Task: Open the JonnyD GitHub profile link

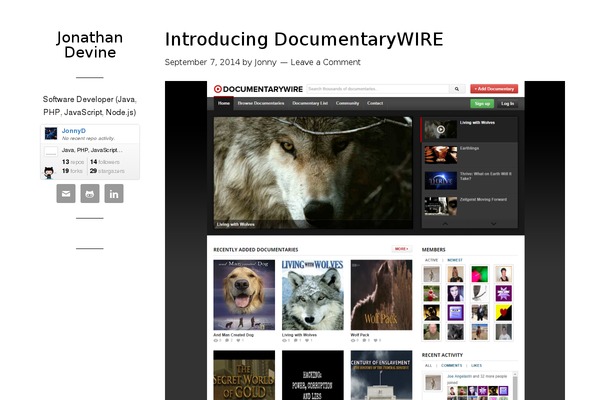Action: pos(74,131)
